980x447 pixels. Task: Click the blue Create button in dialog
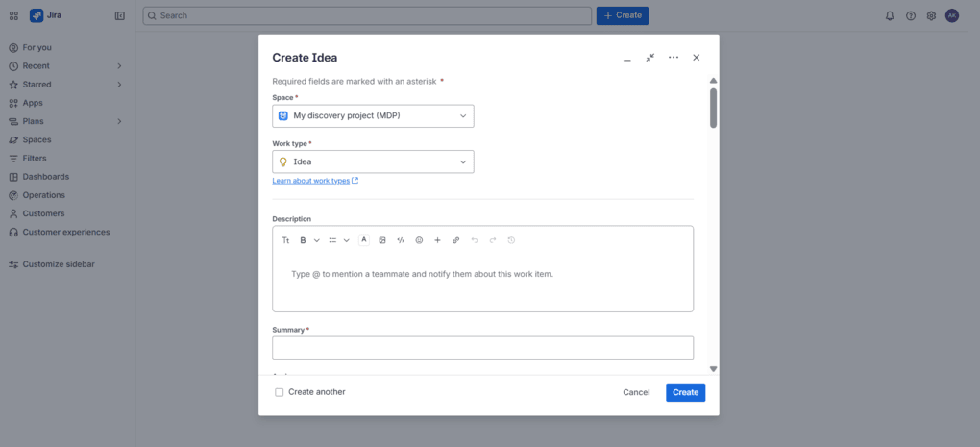[686, 392]
